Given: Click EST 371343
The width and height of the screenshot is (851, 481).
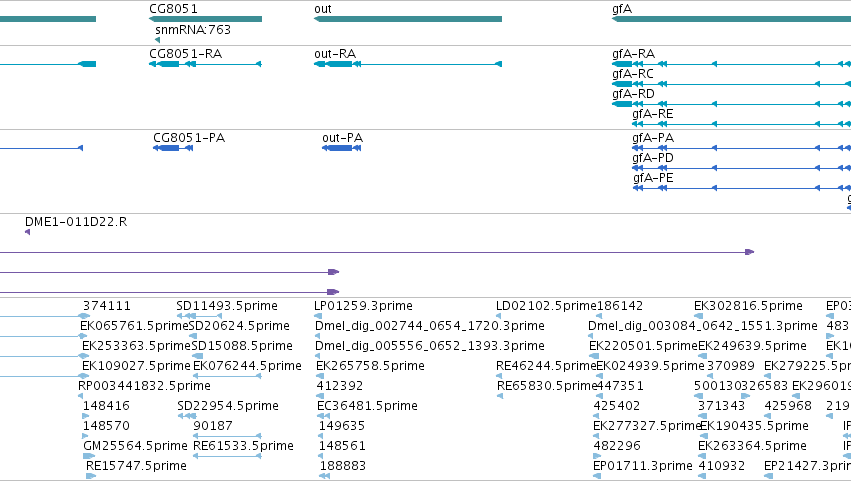Looking at the screenshot, I should coord(721,407).
